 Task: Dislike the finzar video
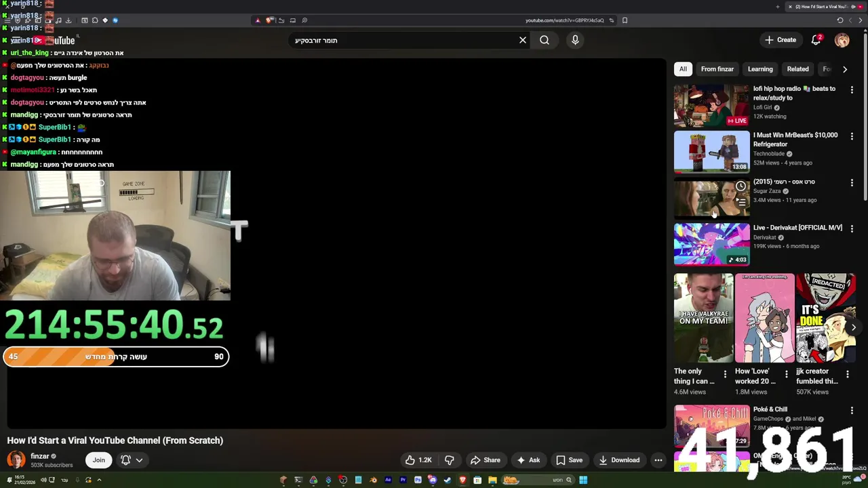[x=449, y=460]
